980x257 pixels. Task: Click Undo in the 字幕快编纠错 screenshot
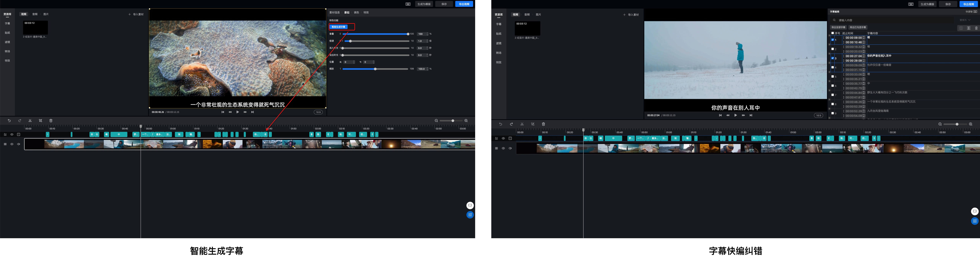pyautogui.click(x=501, y=124)
